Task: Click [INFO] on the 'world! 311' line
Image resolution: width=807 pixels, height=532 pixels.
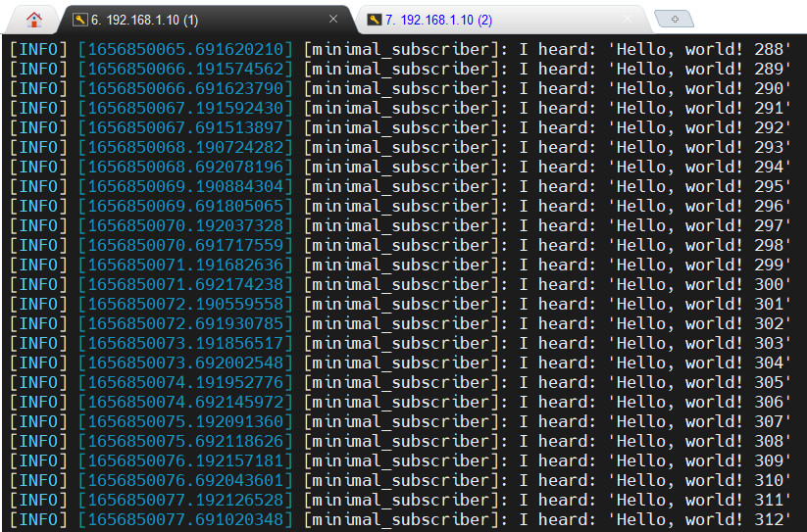Action: click(38, 500)
